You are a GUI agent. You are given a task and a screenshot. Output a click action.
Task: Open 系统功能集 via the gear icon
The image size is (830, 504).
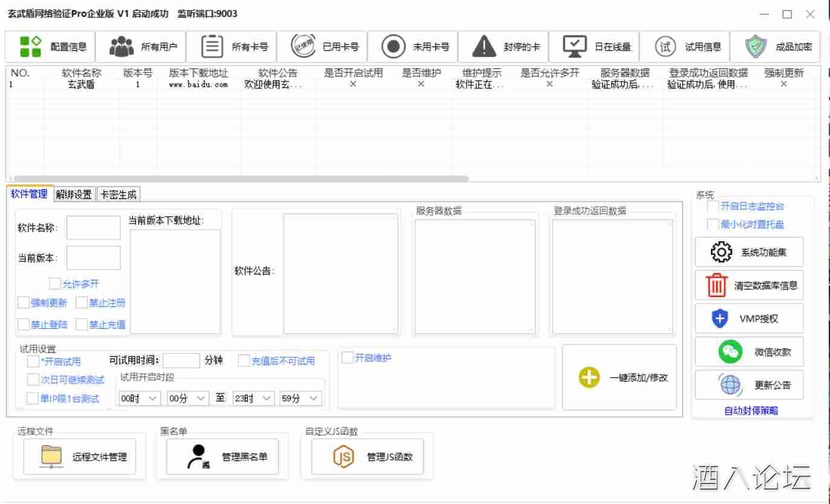(x=721, y=253)
